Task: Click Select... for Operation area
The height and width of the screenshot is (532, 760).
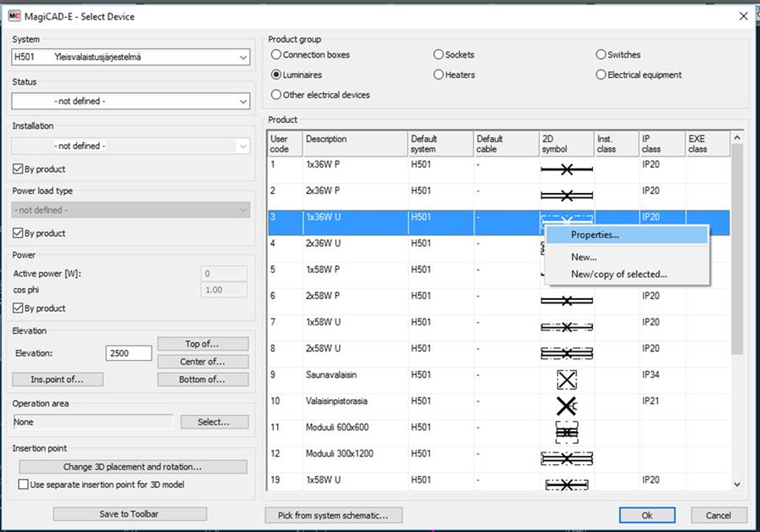Action: click(x=214, y=422)
